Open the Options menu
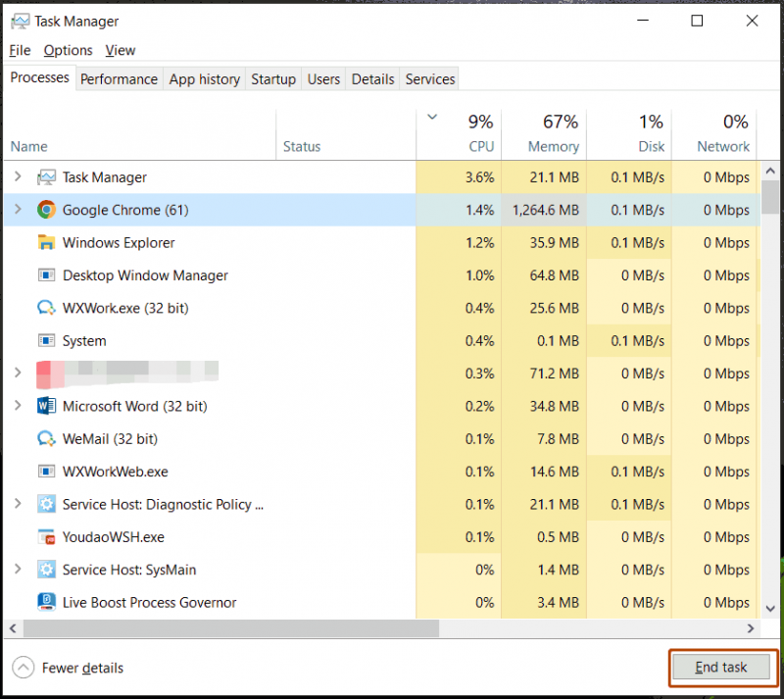Screen dimensions: 784x699 click(x=68, y=51)
